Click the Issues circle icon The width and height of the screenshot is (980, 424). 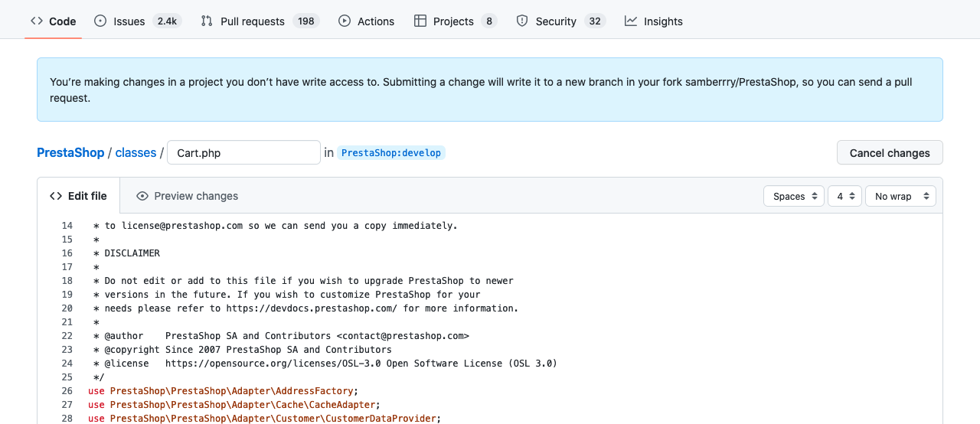click(100, 21)
